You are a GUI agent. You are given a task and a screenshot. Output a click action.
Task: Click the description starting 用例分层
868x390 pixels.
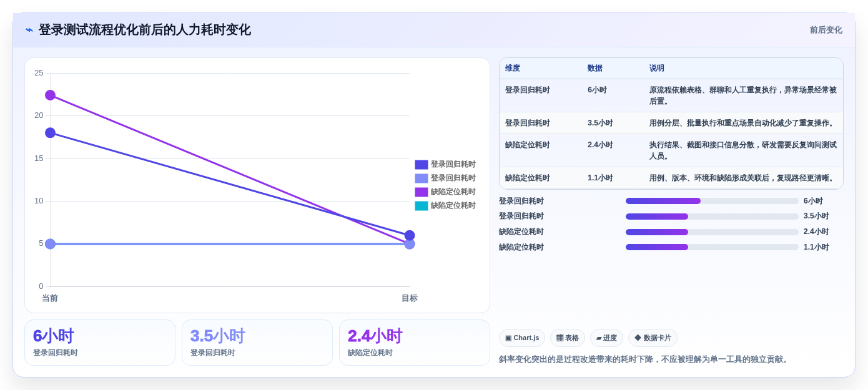coord(743,123)
